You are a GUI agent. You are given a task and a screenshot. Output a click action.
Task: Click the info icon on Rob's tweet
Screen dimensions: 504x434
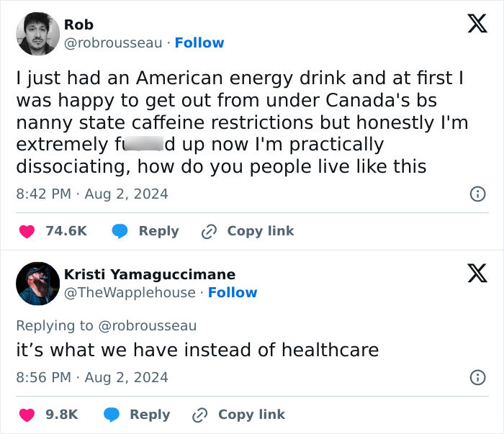[x=476, y=194]
